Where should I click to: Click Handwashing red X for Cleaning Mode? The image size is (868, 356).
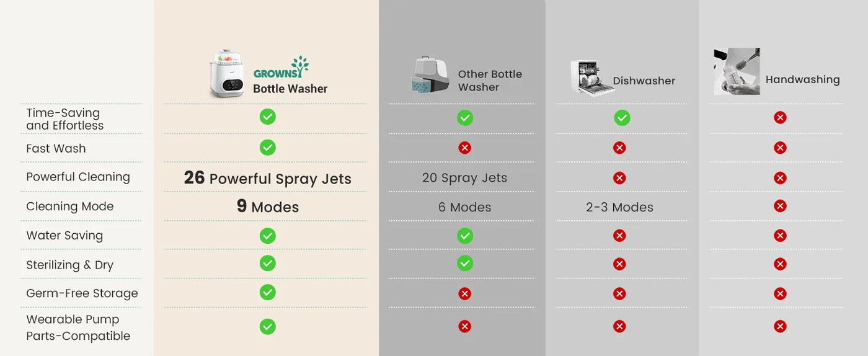(780, 206)
